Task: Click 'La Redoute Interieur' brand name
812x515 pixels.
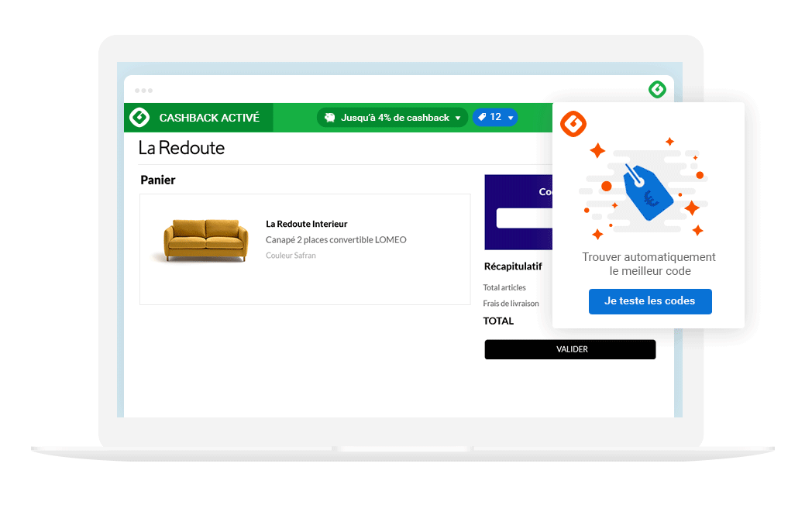Action: pos(307,224)
